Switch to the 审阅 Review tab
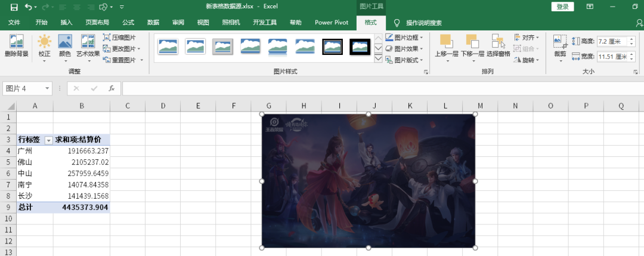 [178, 23]
